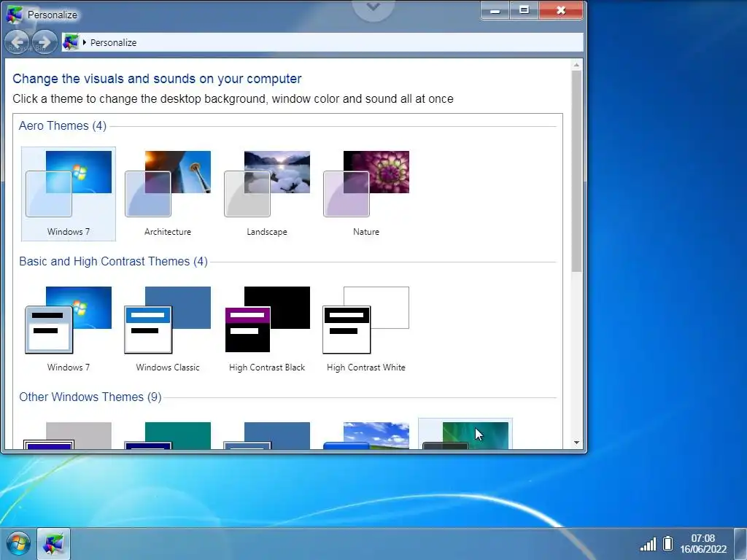Viewport: 747px width, 560px height.
Task: Click the breadcrumb arrow before Personalize
Action: coord(85,42)
